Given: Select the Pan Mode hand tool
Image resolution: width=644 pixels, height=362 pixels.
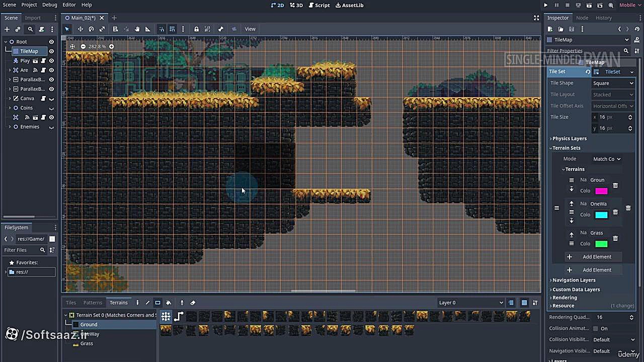Looking at the screenshot, I should tap(137, 29).
